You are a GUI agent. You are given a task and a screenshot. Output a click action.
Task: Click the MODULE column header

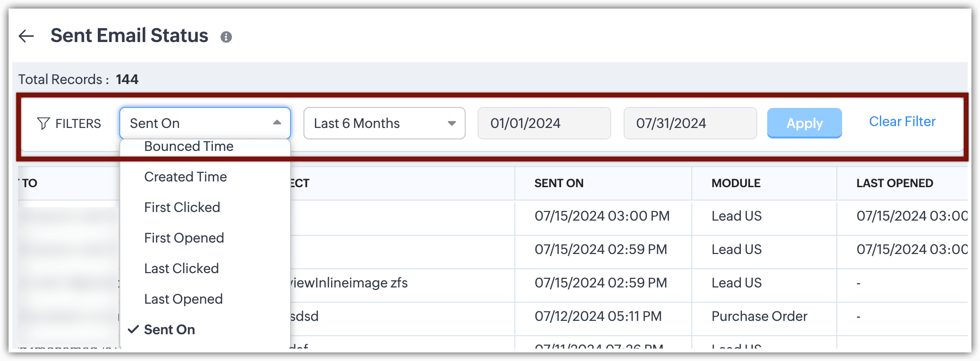736,183
